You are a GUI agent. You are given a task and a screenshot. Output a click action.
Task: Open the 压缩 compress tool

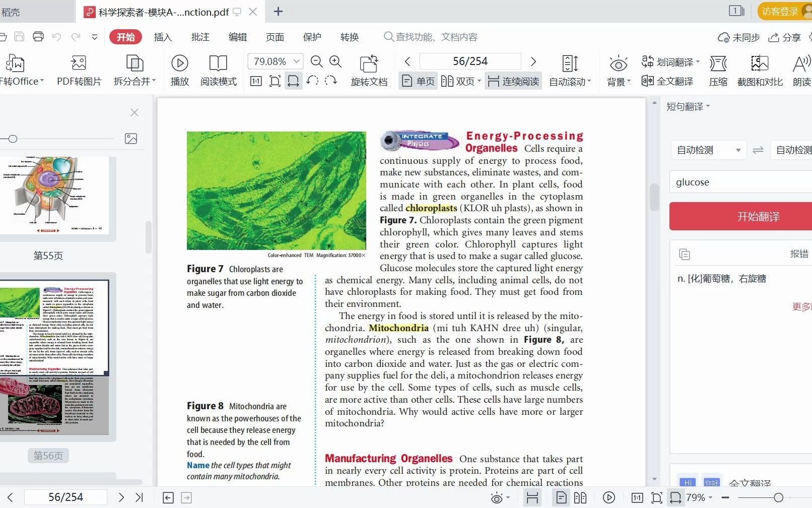[x=718, y=70]
